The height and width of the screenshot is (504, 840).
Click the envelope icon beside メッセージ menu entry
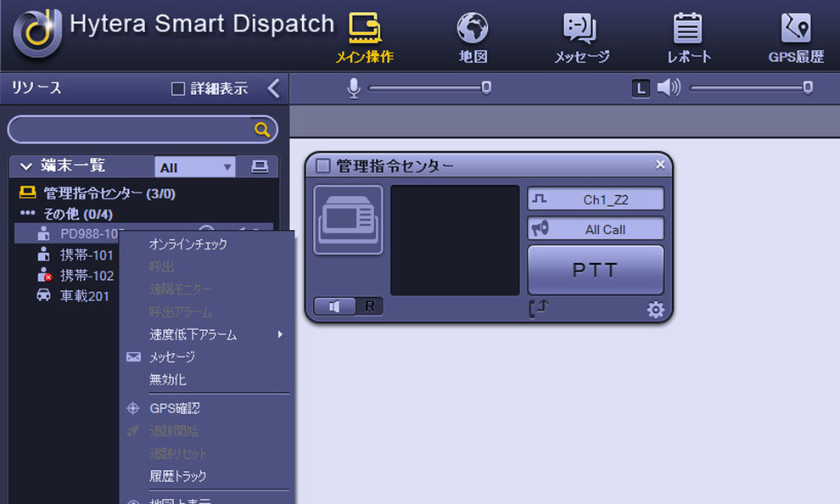133,357
